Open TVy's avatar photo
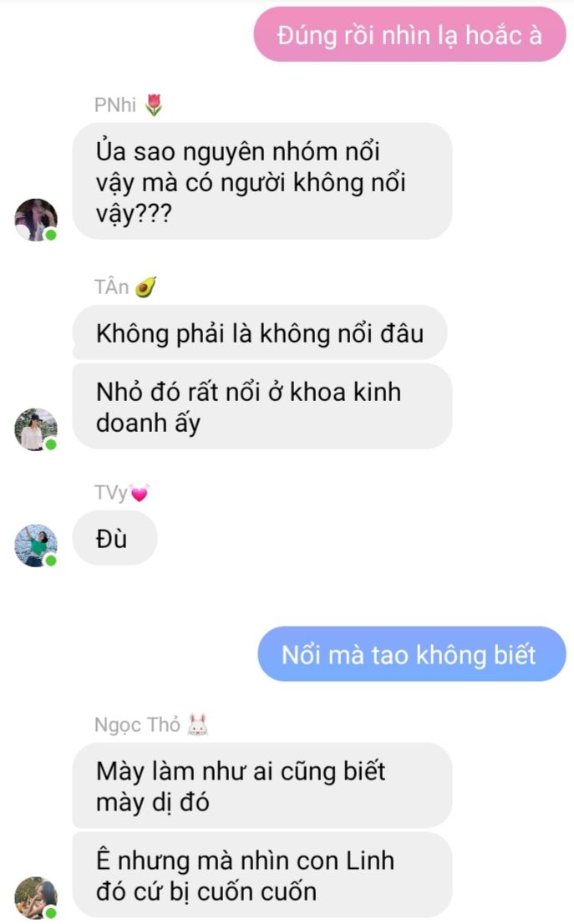This screenshot has height=924, width=574. (36, 546)
